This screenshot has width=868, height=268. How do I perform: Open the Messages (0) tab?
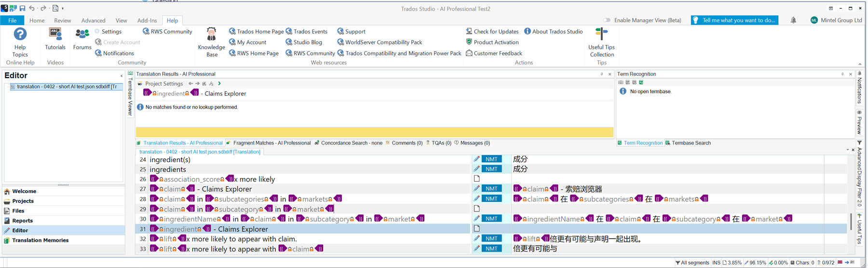click(472, 143)
